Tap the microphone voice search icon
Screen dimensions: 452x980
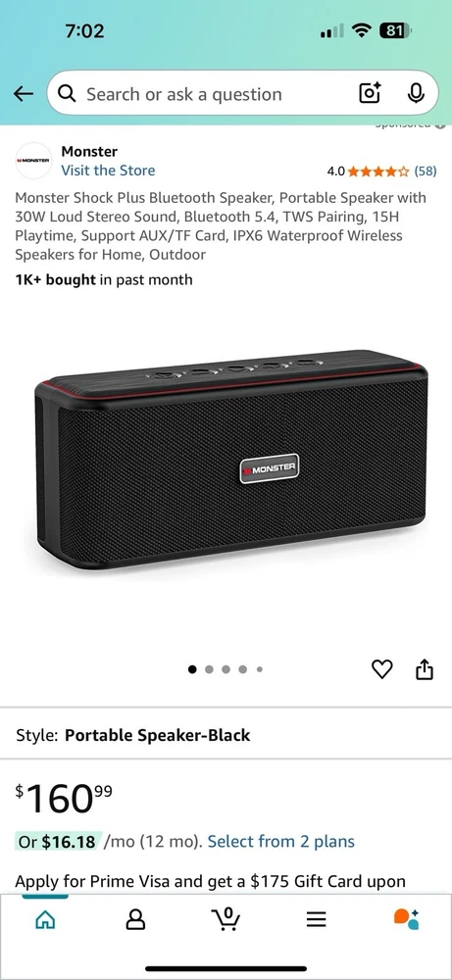coord(415,93)
